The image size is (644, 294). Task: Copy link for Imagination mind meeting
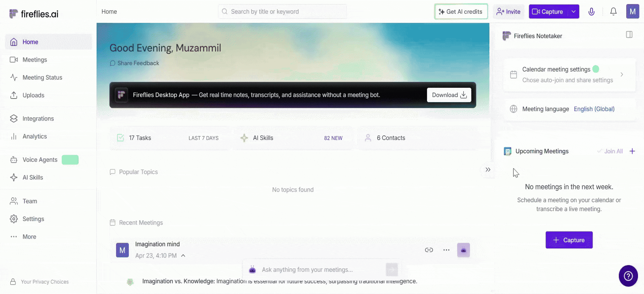pos(429,250)
